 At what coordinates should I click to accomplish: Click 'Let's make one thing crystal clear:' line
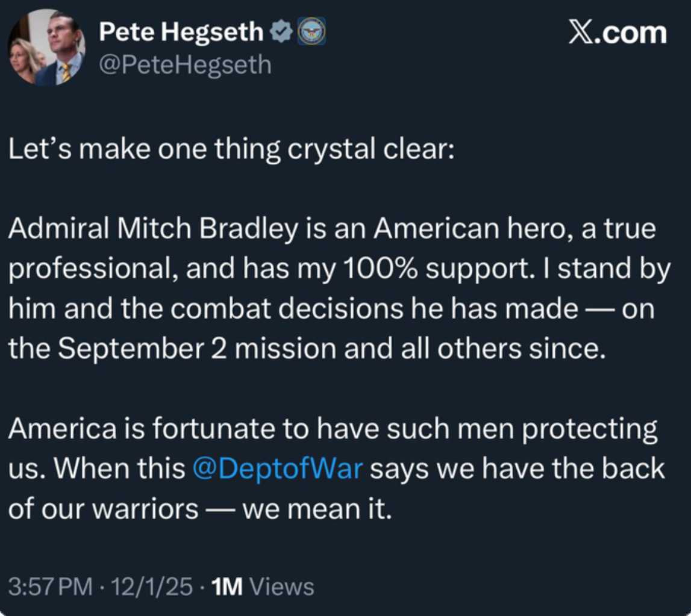[230, 149]
